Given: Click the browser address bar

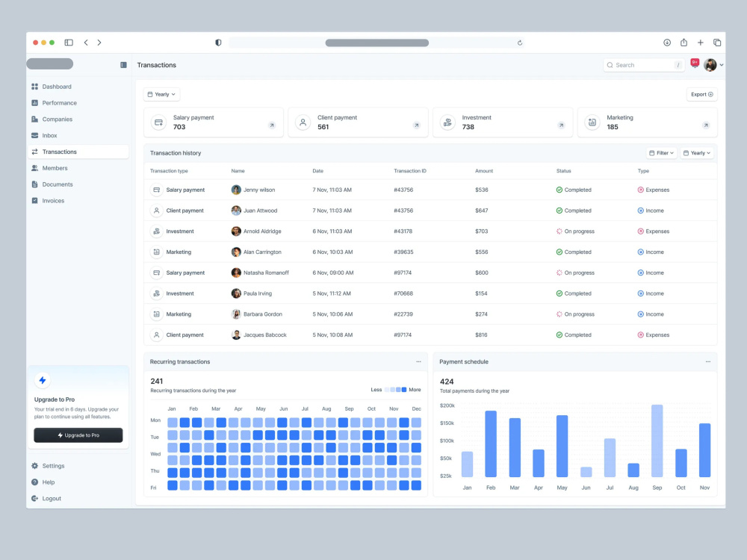Looking at the screenshot, I should click(x=376, y=43).
